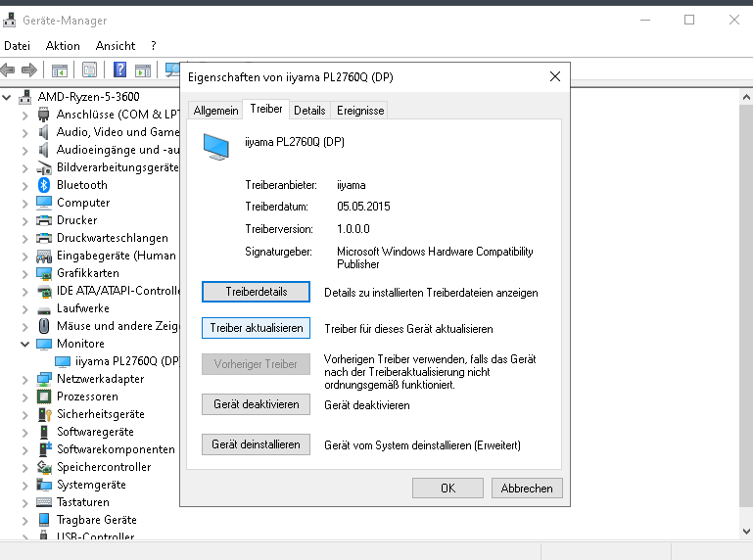Click the Netzwerkadapter icon
This screenshot has height=560, width=753.
click(44, 379)
